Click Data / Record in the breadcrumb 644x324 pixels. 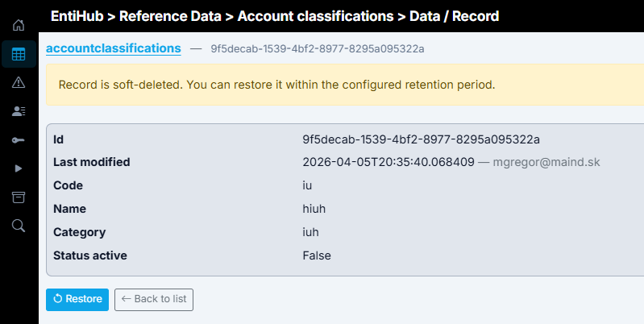455,16
